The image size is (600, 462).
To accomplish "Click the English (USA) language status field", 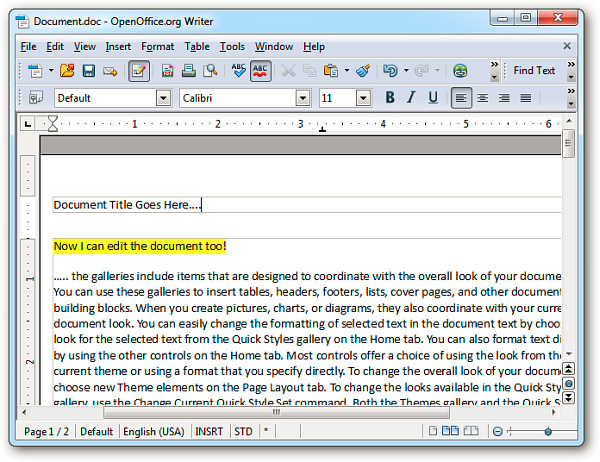I will click(153, 432).
